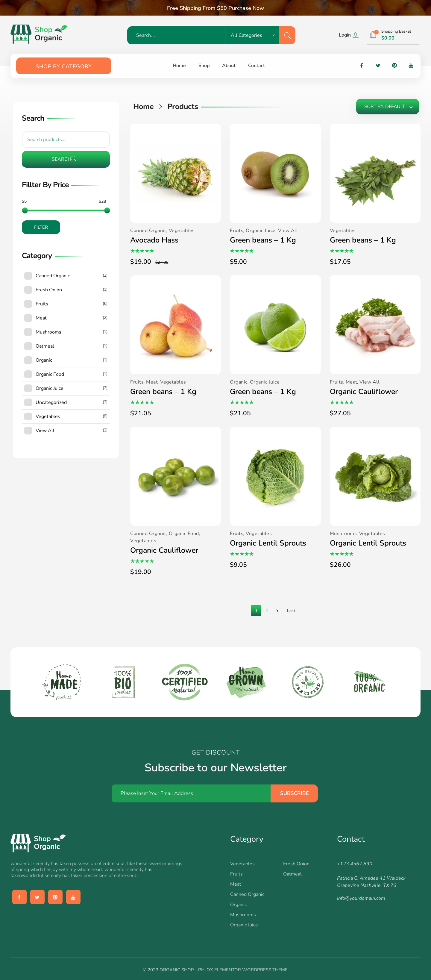Open Twitter icon in the navigation bar
431x980 pixels.
tap(378, 66)
